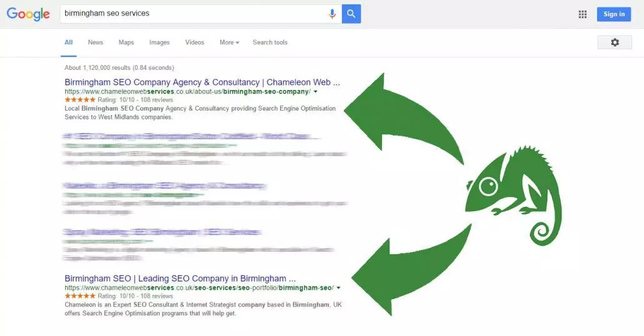Click the upper green curved arrow

[405, 119]
